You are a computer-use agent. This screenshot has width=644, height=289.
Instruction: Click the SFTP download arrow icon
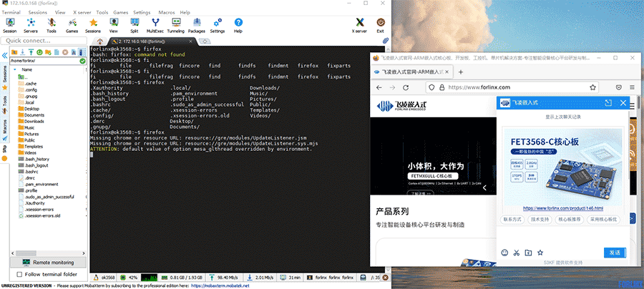point(23,52)
